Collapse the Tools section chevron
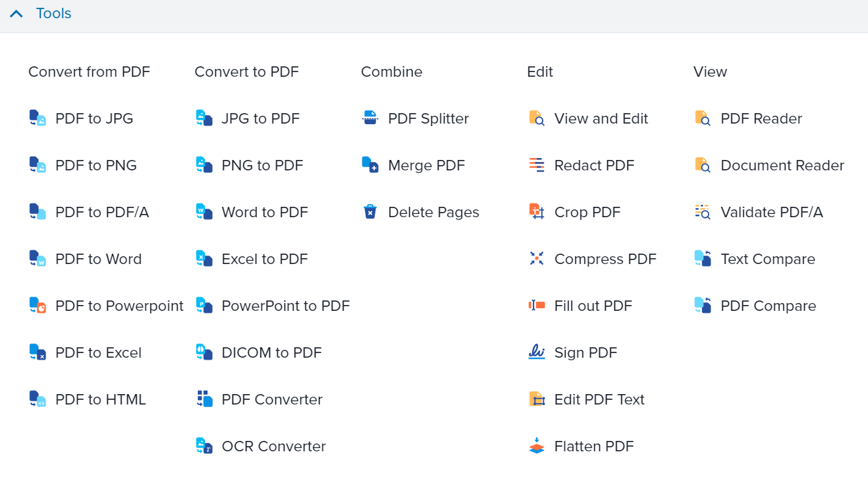 pyautogui.click(x=16, y=14)
